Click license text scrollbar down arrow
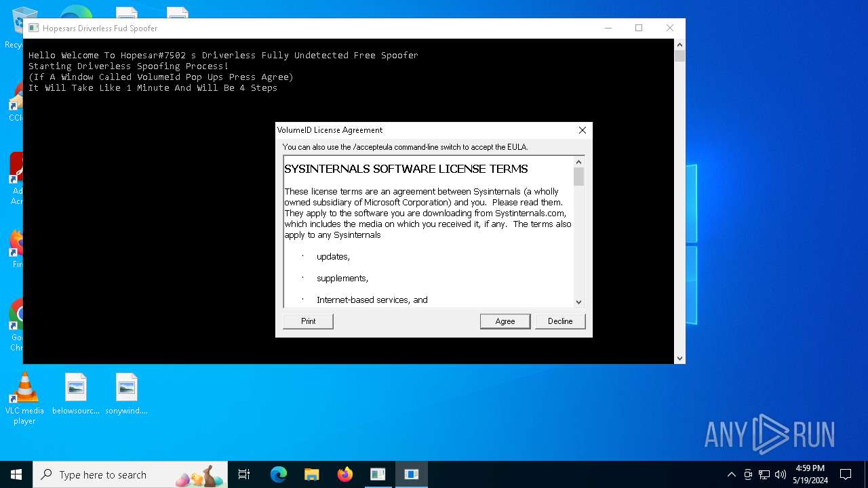 pyautogui.click(x=578, y=302)
